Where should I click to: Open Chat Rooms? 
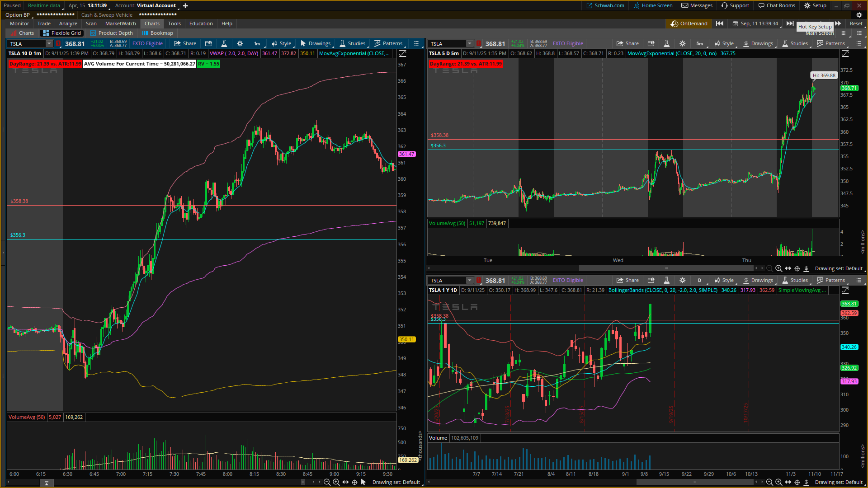coord(777,5)
